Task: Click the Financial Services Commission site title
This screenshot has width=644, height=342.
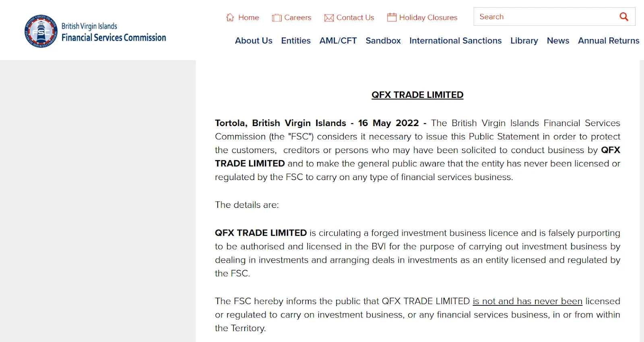Action: (114, 37)
